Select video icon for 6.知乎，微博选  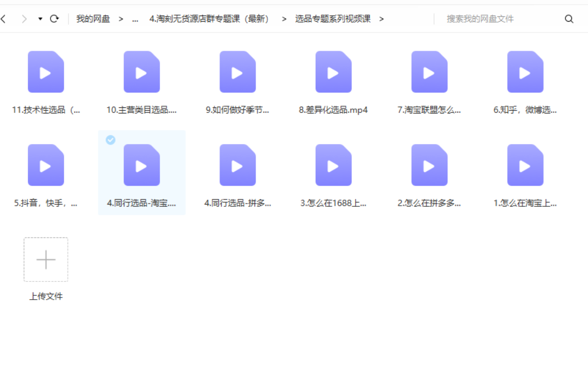pos(525,72)
